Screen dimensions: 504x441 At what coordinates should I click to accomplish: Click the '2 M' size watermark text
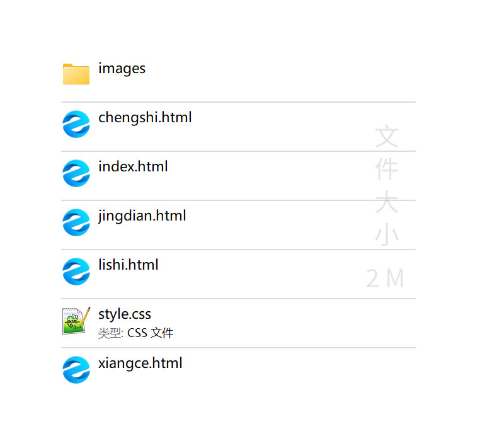pos(385,278)
